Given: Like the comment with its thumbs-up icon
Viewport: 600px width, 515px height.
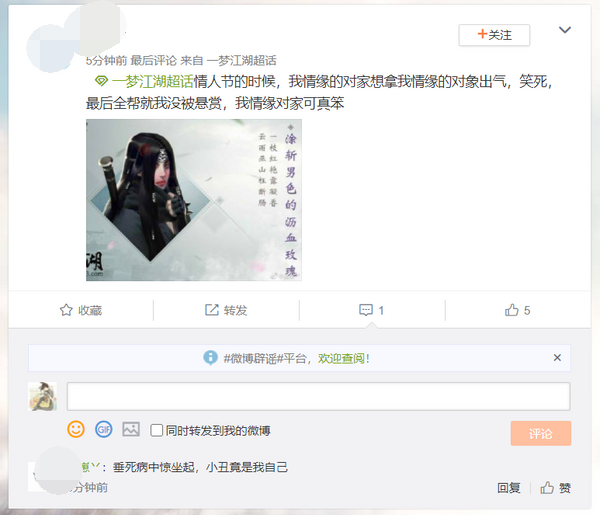Looking at the screenshot, I should point(547,488).
